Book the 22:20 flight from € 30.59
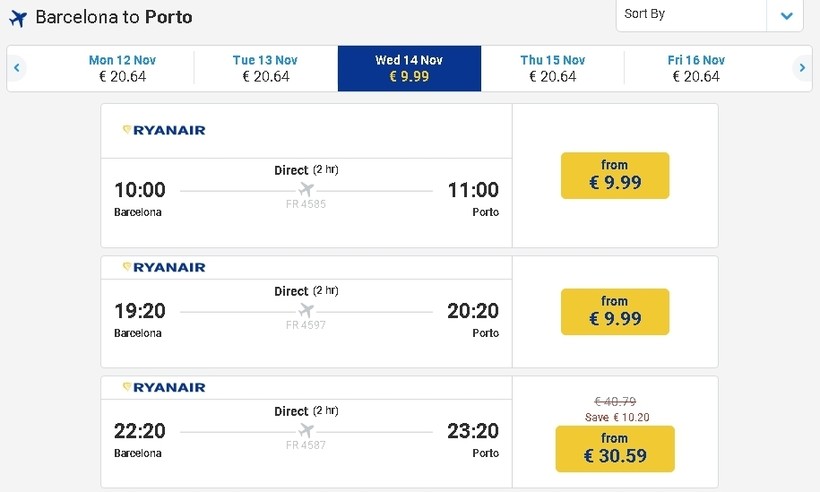The image size is (820, 492). 615,449
